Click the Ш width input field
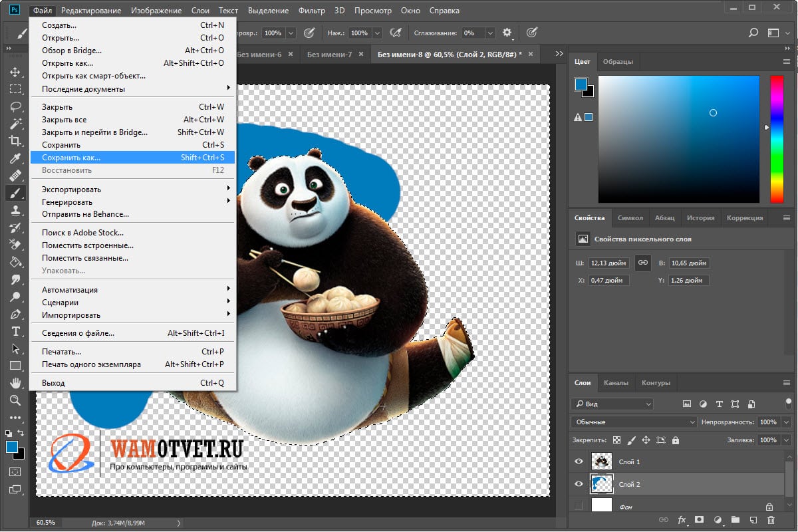This screenshot has height=532, width=798. point(608,263)
